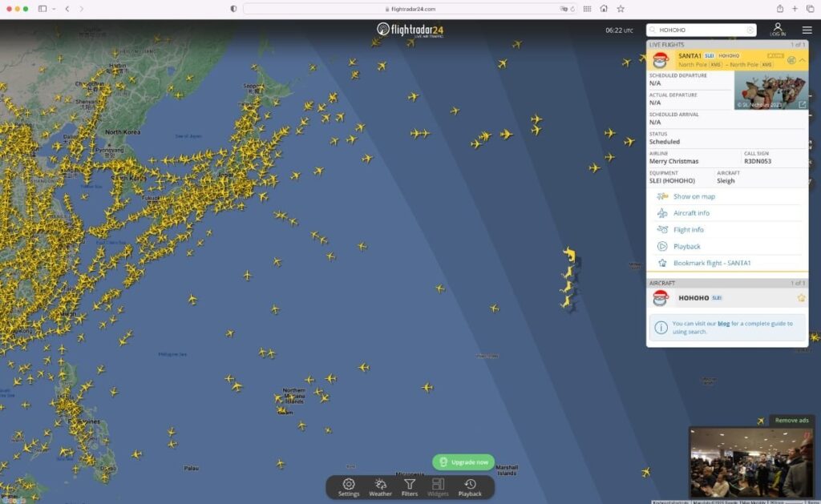Image resolution: width=821 pixels, height=504 pixels.
Task: Click aircraft value Sleigh
Action: pyautogui.click(x=726, y=180)
